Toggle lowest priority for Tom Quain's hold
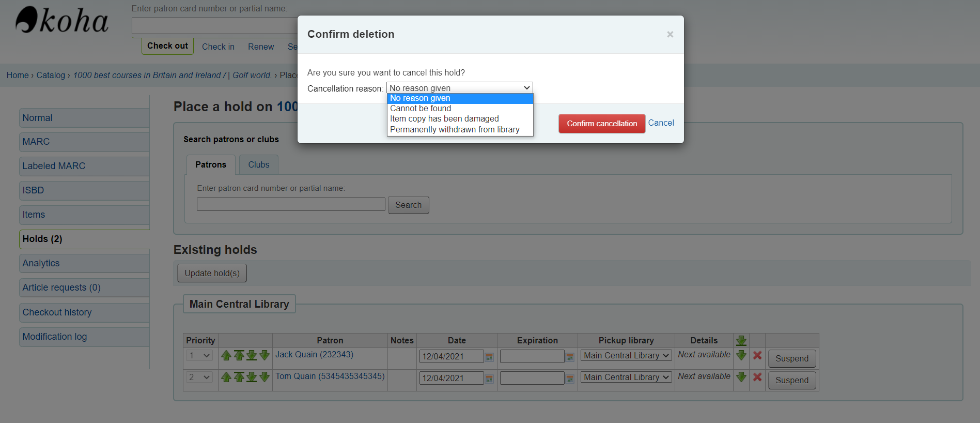Image resolution: width=980 pixels, height=423 pixels. point(741,377)
